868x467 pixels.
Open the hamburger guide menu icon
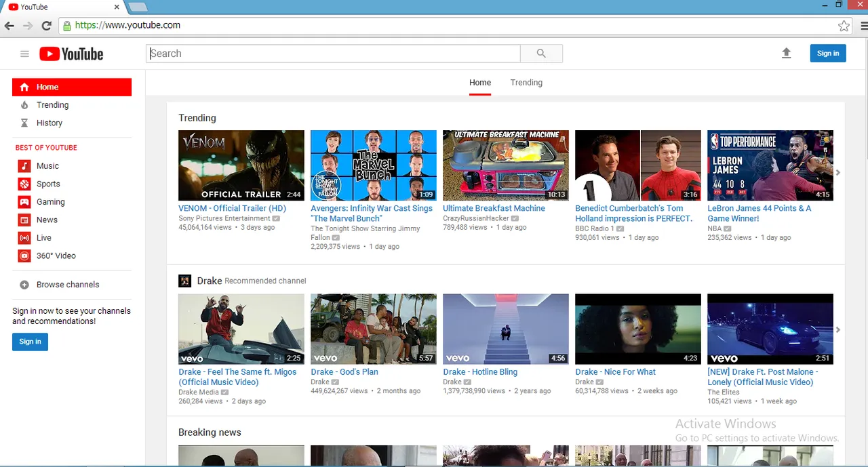coord(24,54)
